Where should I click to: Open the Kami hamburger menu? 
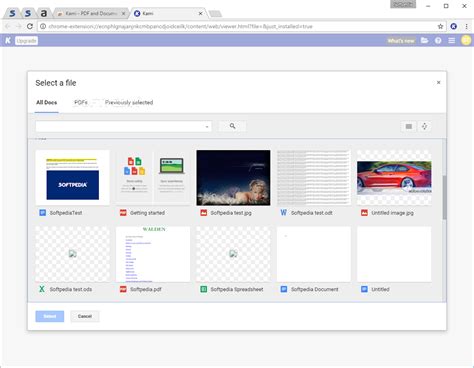(x=451, y=41)
